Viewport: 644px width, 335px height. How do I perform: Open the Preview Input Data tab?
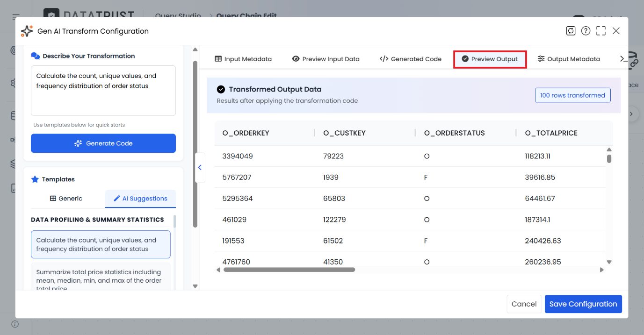(x=326, y=59)
